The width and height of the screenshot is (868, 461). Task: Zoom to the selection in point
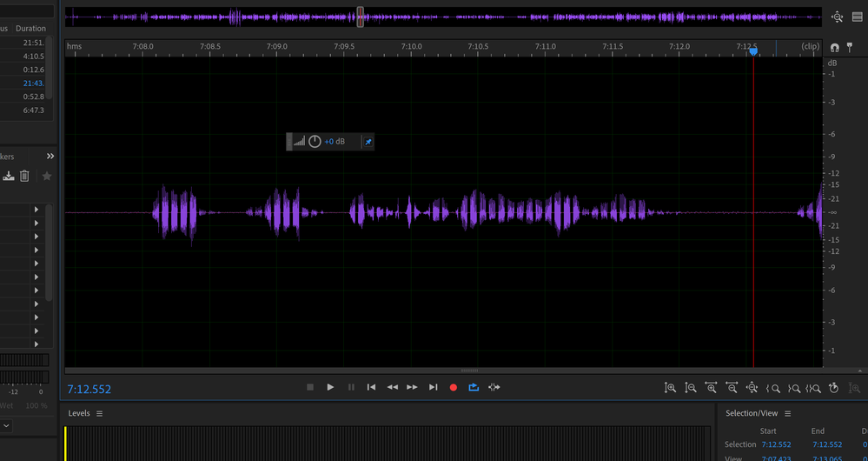click(x=772, y=389)
